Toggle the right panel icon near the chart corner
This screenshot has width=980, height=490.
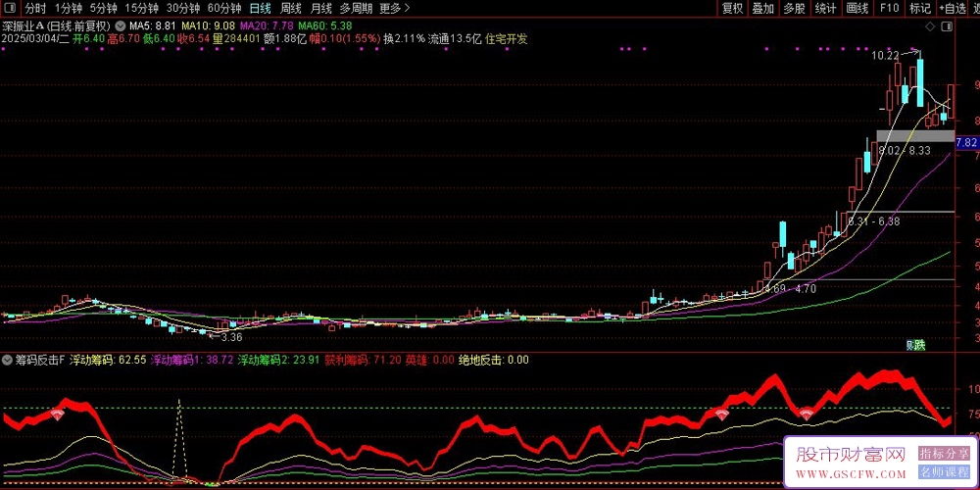[947, 26]
